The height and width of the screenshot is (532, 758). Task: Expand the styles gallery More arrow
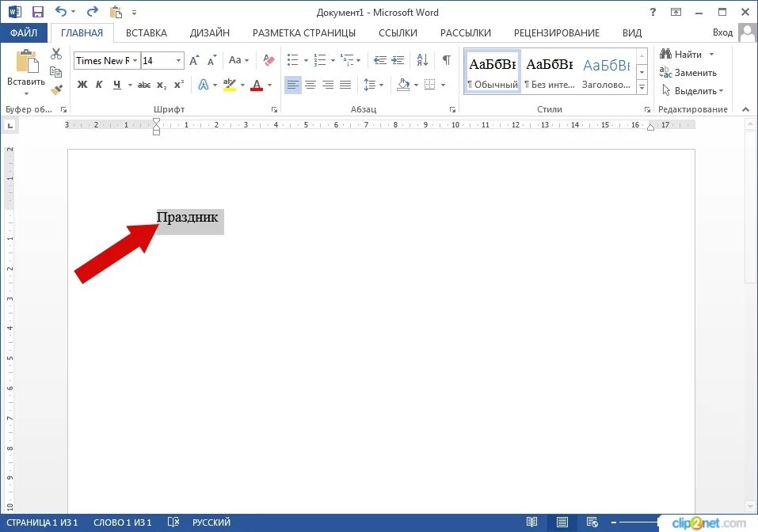coord(642,87)
